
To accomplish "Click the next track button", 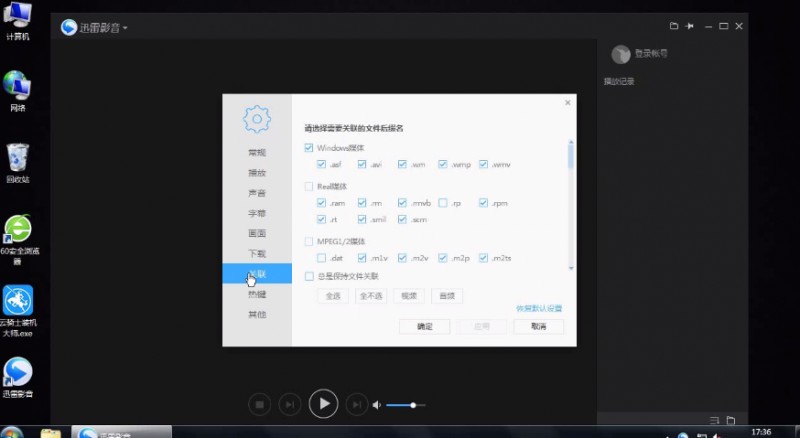I will click(357, 405).
